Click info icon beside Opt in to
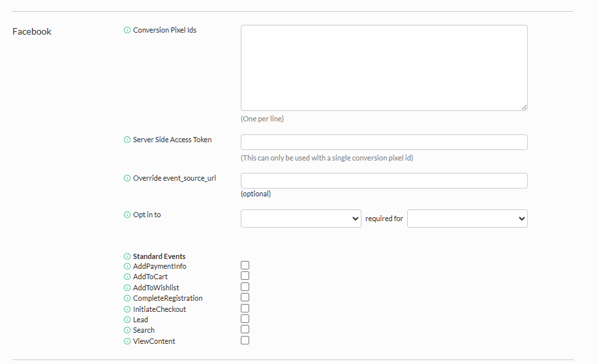This screenshot has height=364, width=597. pos(127,215)
